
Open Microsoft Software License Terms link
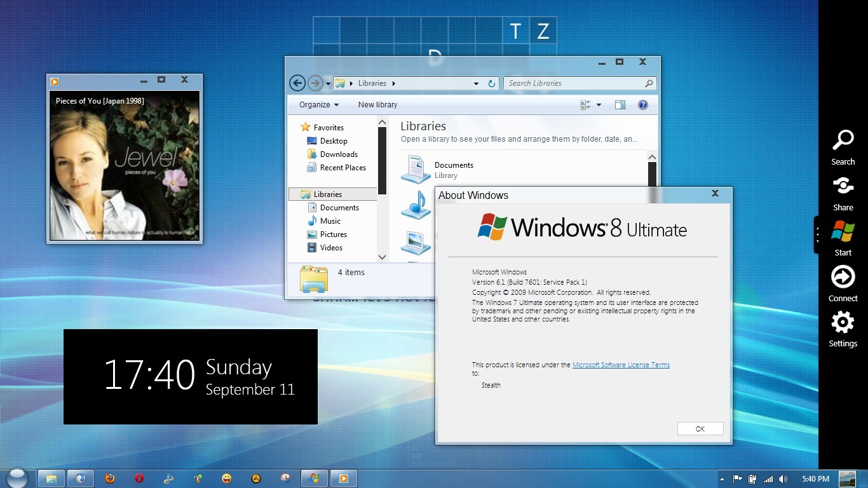point(621,365)
